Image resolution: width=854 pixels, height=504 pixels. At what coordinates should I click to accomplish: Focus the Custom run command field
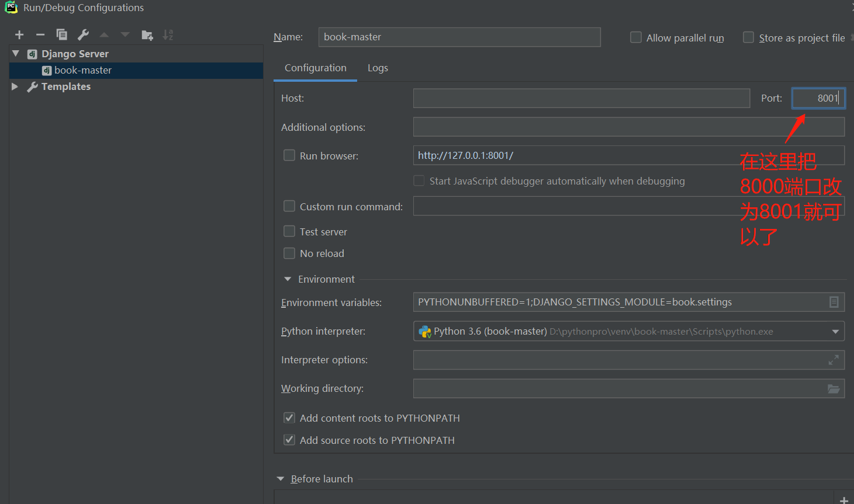click(x=629, y=206)
